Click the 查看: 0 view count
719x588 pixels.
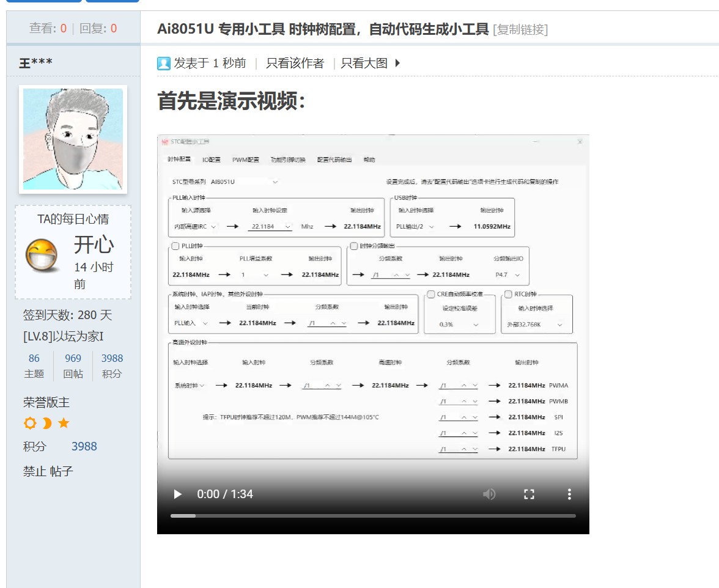48,28
